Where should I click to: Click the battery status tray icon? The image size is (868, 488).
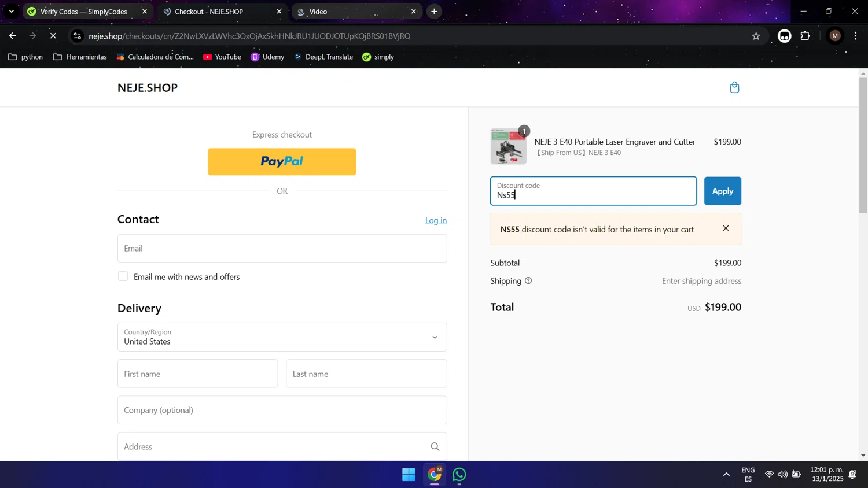click(797, 475)
